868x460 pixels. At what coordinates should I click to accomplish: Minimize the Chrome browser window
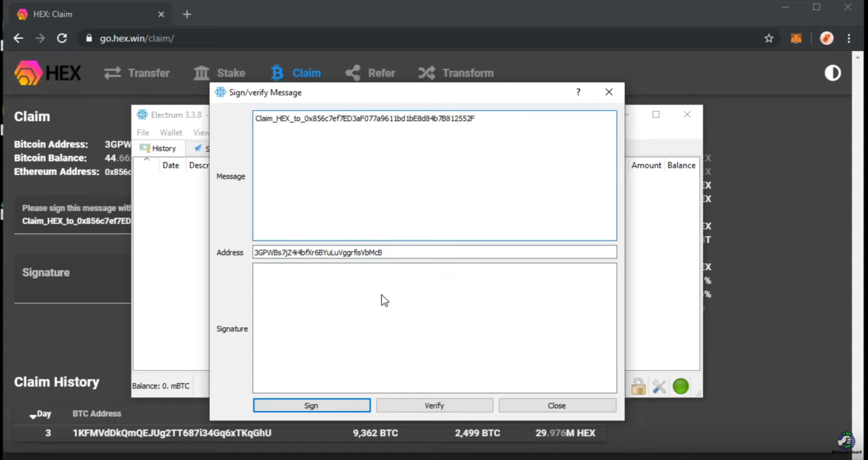tap(786, 7)
